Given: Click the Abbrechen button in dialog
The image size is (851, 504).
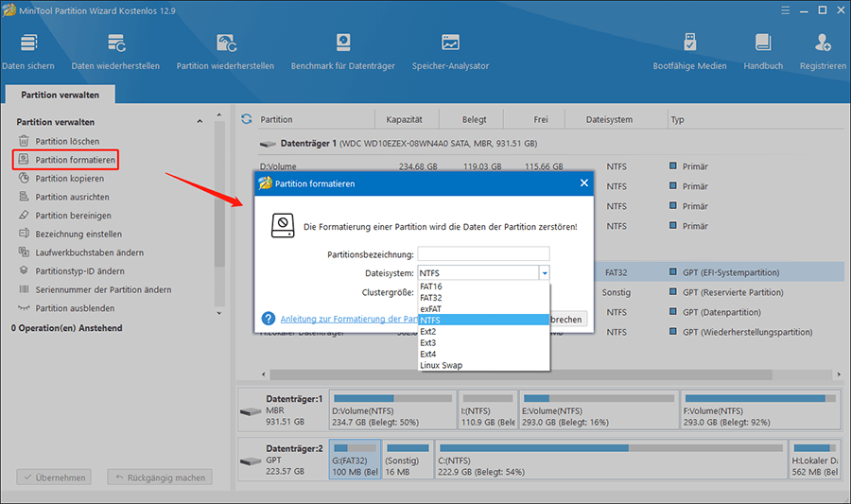Looking at the screenshot, I should 568,319.
